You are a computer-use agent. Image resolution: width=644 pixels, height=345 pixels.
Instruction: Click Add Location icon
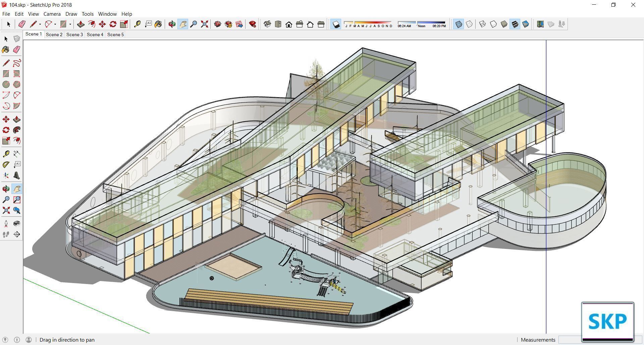[x=540, y=24]
